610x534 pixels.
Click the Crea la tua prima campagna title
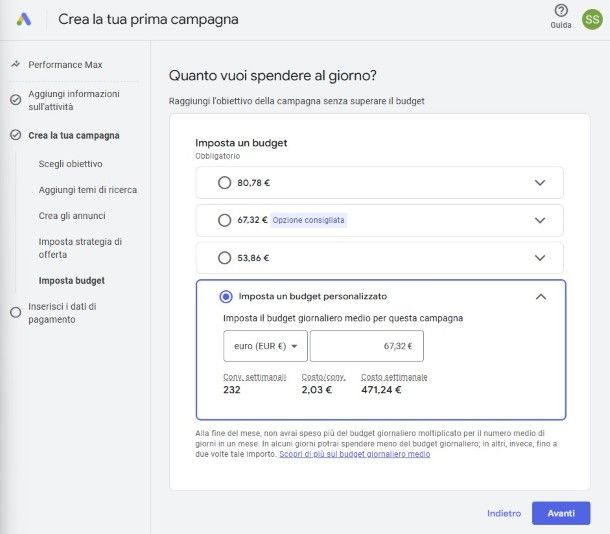pyautogui.click(x=148, y=19)
